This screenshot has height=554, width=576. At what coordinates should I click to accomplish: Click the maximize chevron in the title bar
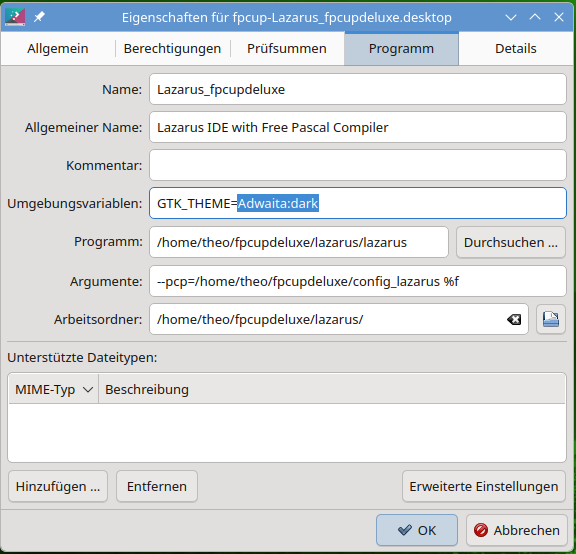[535, 17]
